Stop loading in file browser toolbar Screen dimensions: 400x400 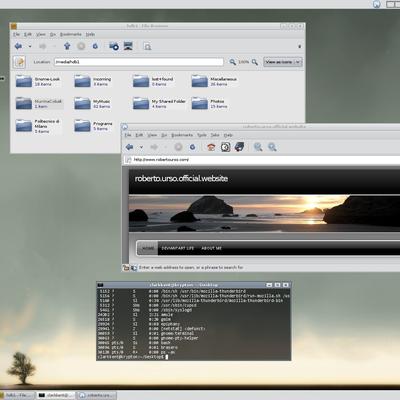[81, 46]
